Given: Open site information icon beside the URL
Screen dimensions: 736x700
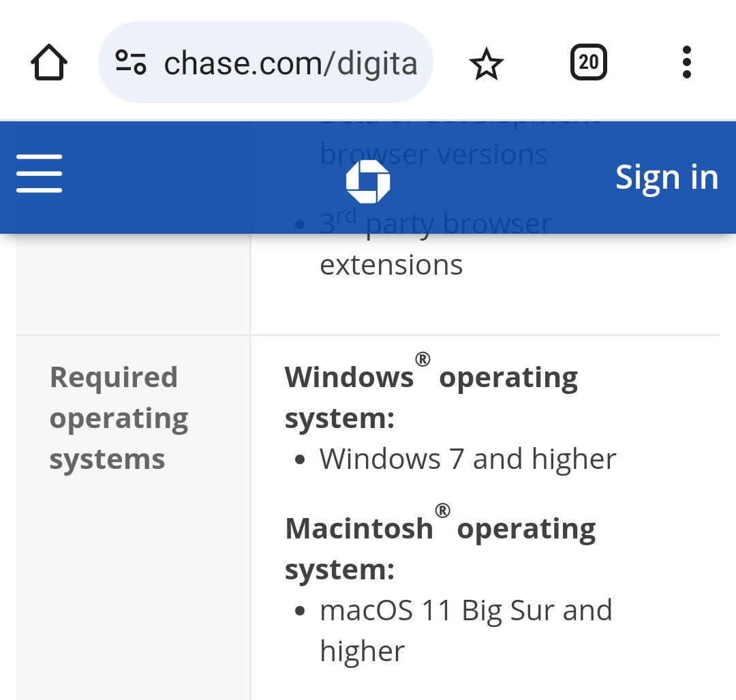Looking at the screenshot, I should point(130,63).
